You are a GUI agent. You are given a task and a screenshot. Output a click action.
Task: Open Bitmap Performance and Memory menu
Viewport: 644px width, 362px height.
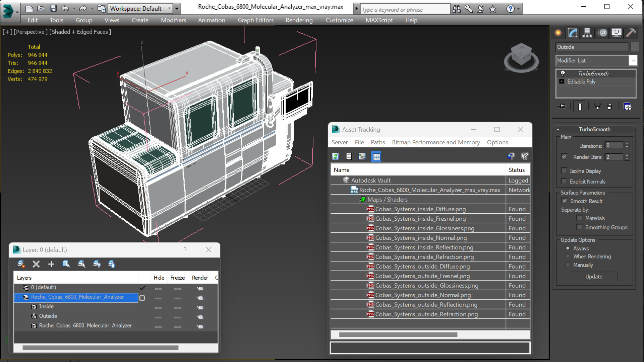[436, 142]
